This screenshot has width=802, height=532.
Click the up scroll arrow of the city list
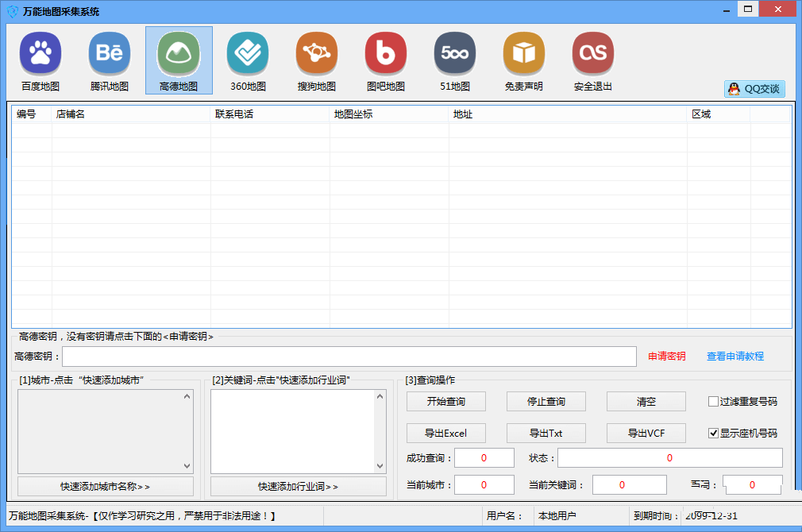[187, 396]
